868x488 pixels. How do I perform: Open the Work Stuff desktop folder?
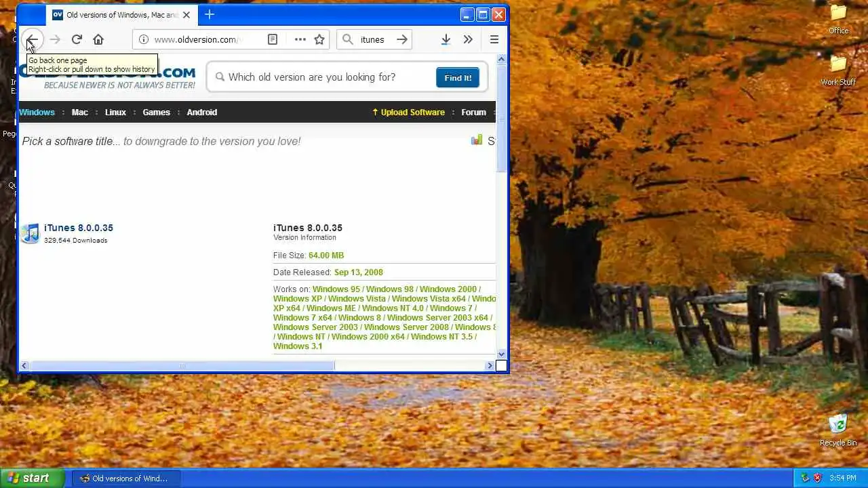(839, 70)
